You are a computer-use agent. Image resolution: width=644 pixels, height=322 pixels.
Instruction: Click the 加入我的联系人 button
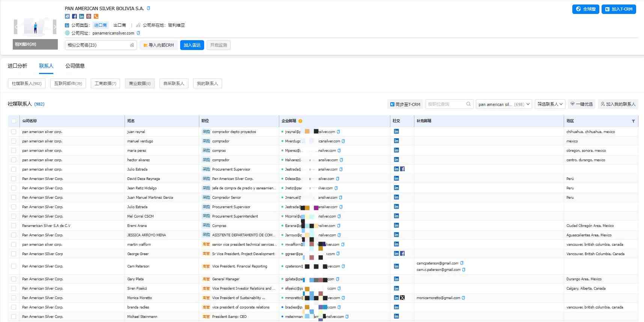(x=618, y=104)
